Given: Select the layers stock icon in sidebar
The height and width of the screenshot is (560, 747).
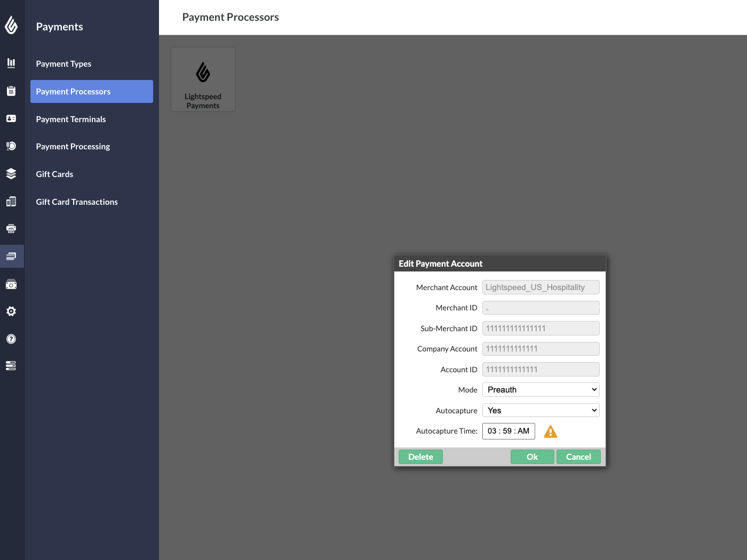Looking at the screenshot, I should tap(11, 173).
